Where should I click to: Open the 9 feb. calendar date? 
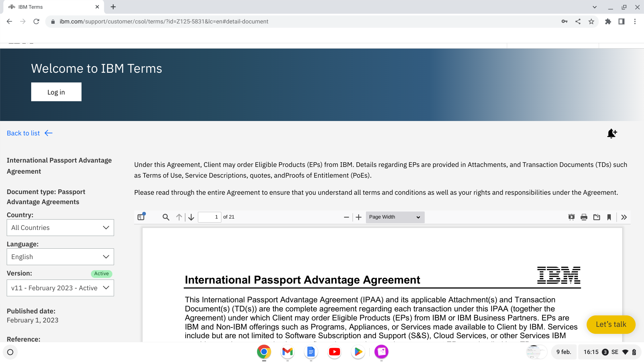coord(564,352)
